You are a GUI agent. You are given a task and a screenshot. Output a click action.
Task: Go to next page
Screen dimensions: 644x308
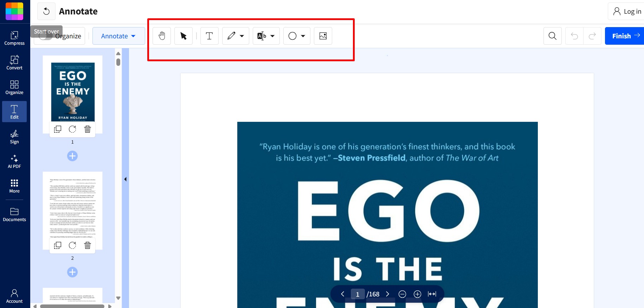click(x=387, y=294)
